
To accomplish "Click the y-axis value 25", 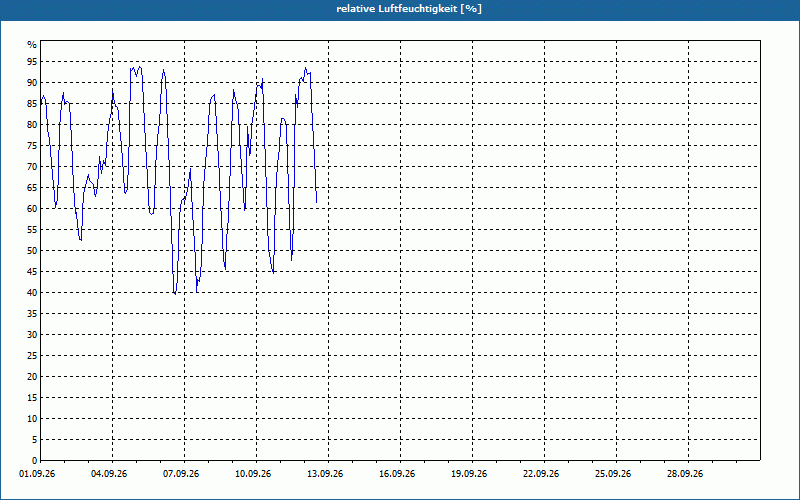I will click(32, 356).
